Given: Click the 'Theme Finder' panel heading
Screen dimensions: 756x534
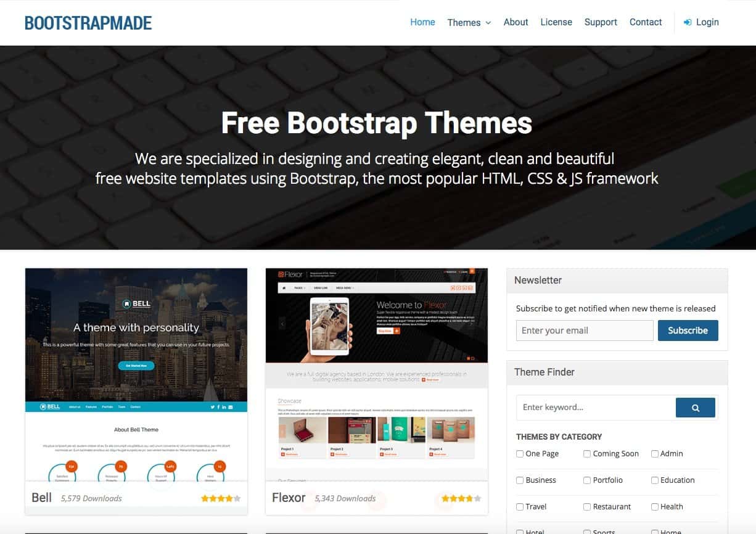Looking at the screenshot, I should coord(544,372).
